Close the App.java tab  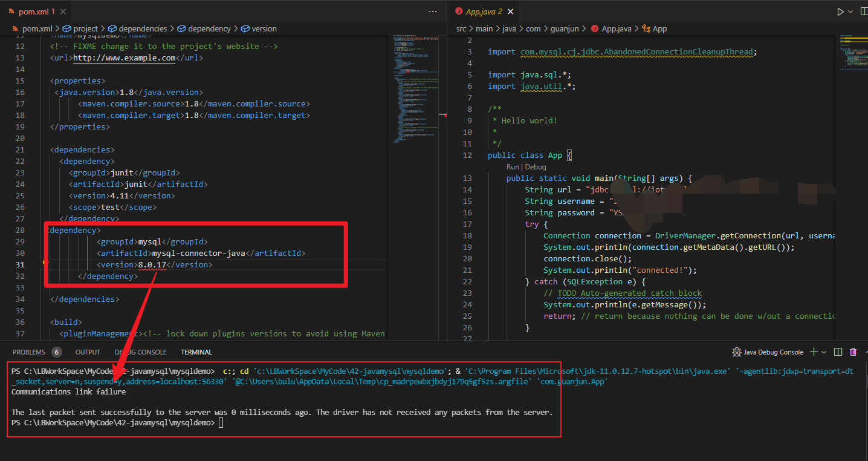tap(510, 11)
